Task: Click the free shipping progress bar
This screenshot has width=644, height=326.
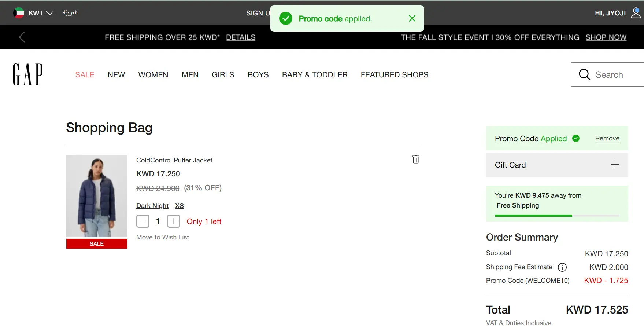Action: pyautogui.click(x=557, y=216)
